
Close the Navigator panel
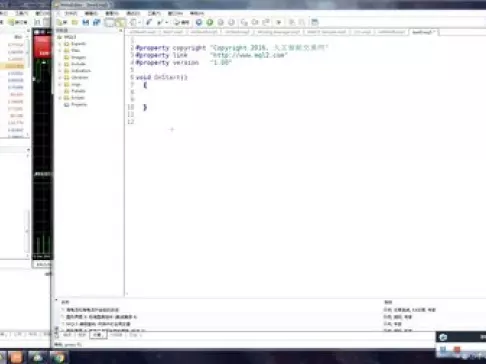[121, 30]
